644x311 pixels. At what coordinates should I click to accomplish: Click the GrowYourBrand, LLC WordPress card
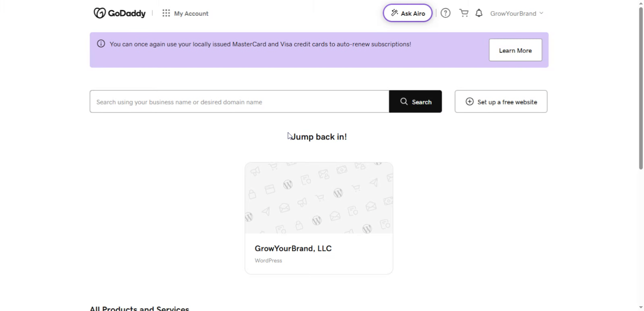pyautogui.click(x=319, y=217)
